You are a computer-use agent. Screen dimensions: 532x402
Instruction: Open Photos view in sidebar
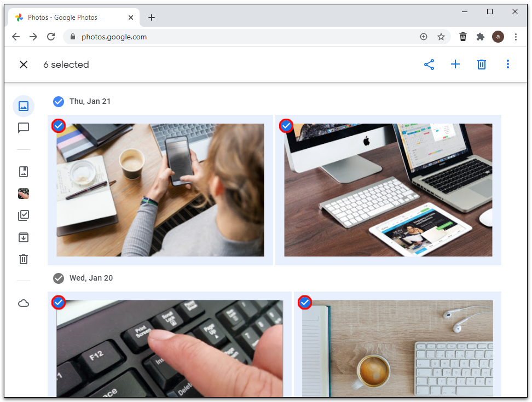pyautogui.click(x=24, y=106)
